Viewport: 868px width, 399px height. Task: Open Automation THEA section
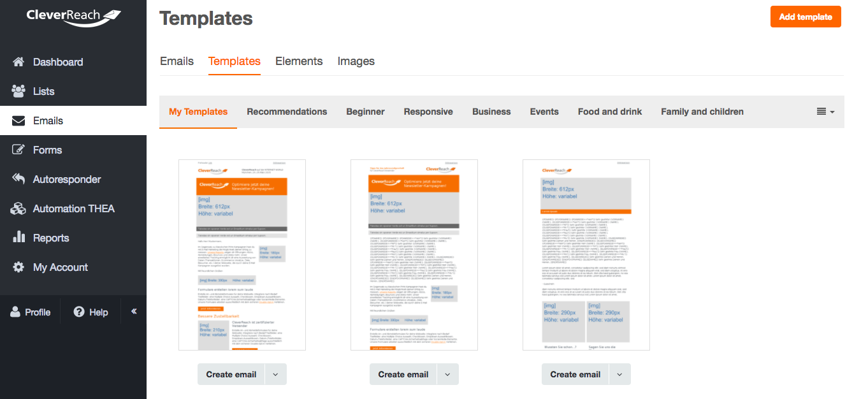coord(73,208)
